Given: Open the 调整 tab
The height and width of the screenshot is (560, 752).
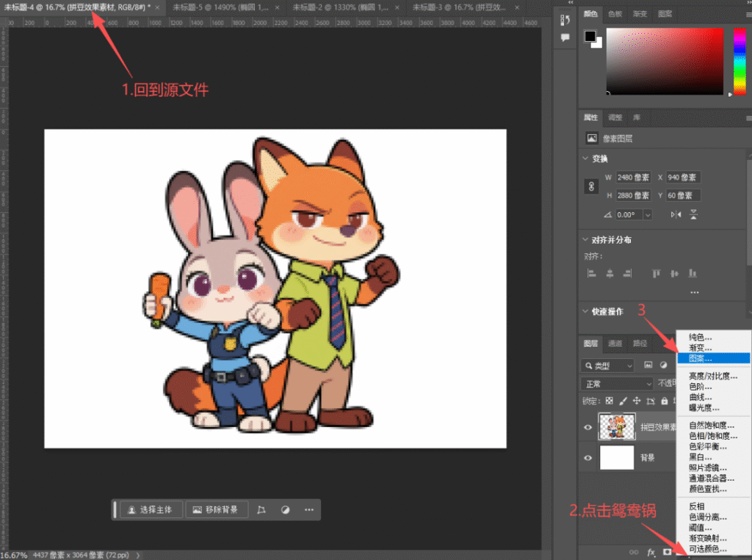Looking at the screenshot, I should pos(615,117).
